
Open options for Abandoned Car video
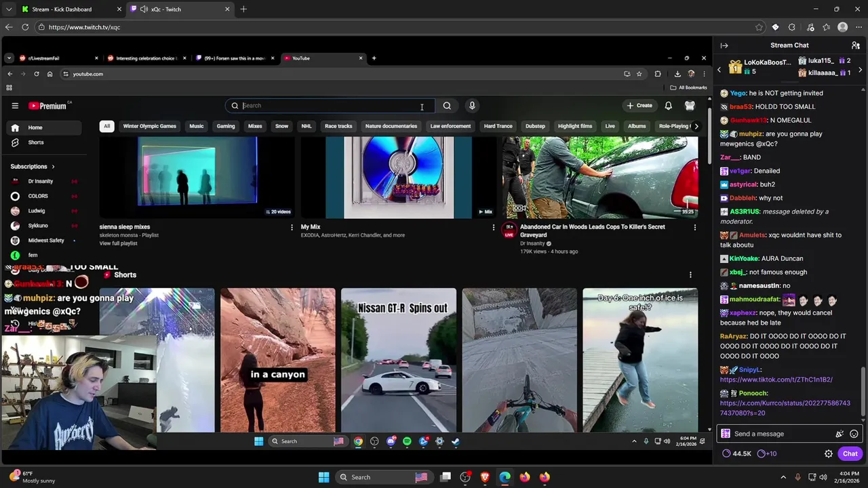click(x=694, y=228)
